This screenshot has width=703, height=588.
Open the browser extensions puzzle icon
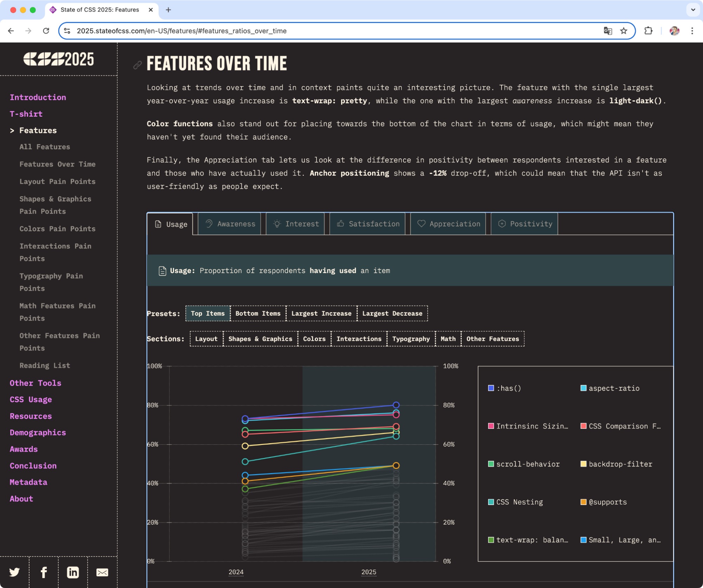(x=648, y=31)
